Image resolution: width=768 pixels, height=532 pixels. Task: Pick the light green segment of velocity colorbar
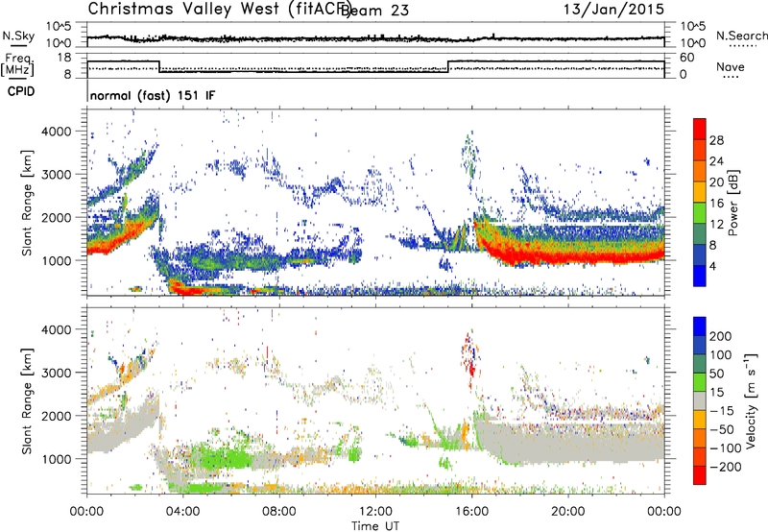(x=700, y=382)
